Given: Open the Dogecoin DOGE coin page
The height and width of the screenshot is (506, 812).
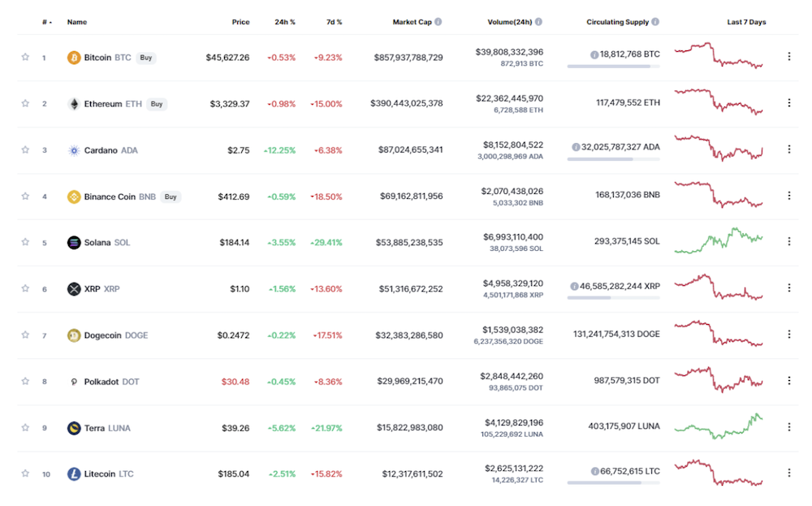Looking at the screenshot, I should click(116, 335).
